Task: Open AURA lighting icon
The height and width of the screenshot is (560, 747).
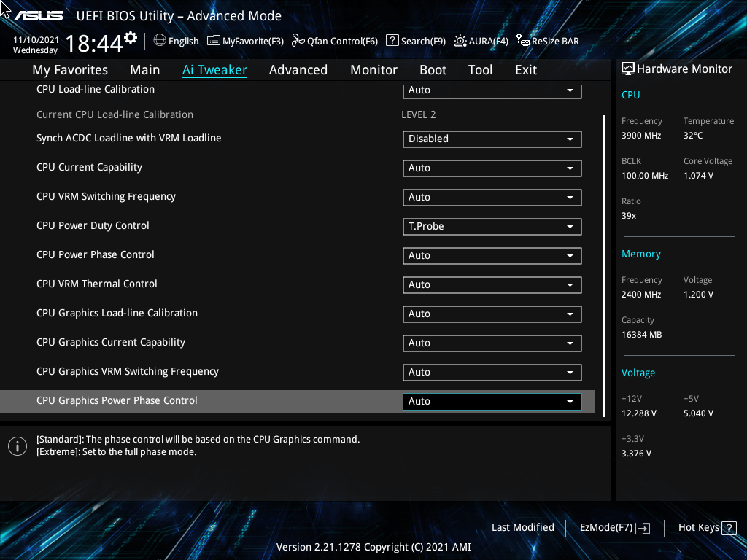Action: tap(460, 41)
